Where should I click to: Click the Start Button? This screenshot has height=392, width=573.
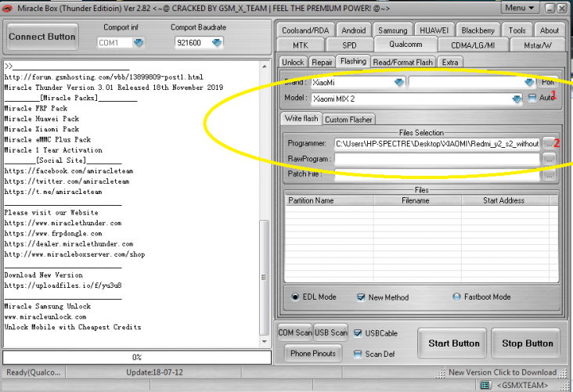(453, 343)
